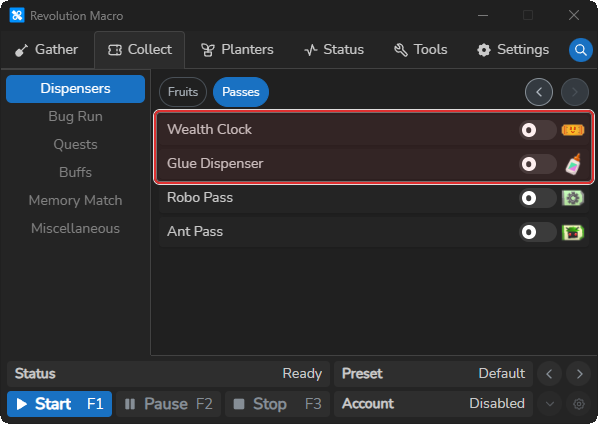Turn on the Robo Pass toggle
Screen dimensions: 598x424
tap(537, 198)
